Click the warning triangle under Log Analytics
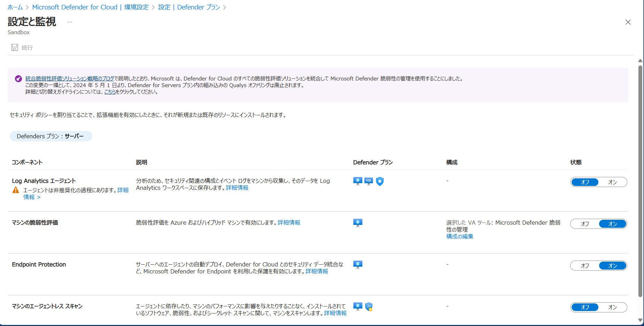Image resolution: width=644 pixels, height=326 pixels. point(16,190)
